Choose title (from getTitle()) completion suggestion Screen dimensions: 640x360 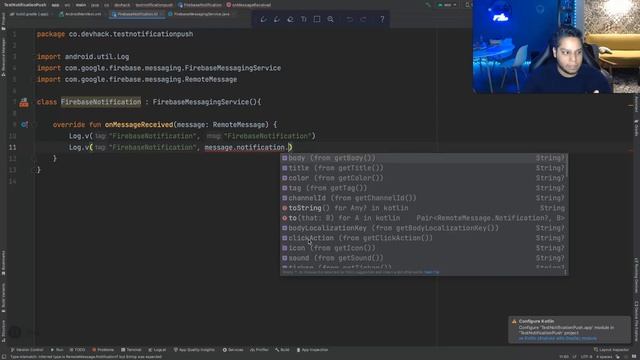(424, 168)
